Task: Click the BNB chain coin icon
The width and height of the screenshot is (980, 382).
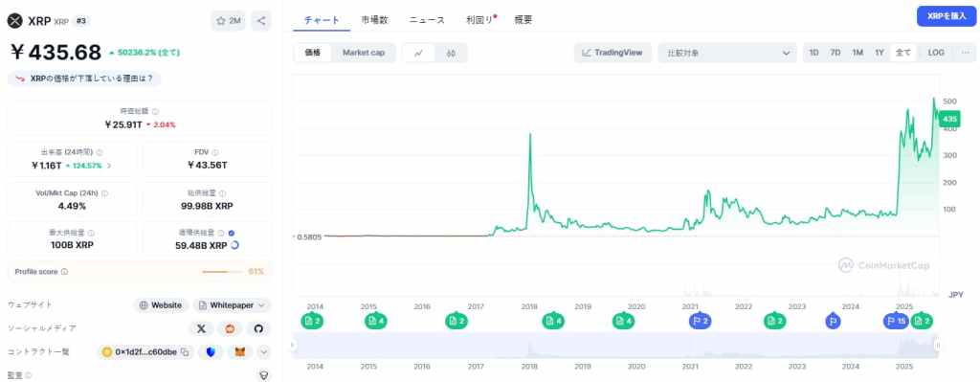Action: tap(107, 352)
